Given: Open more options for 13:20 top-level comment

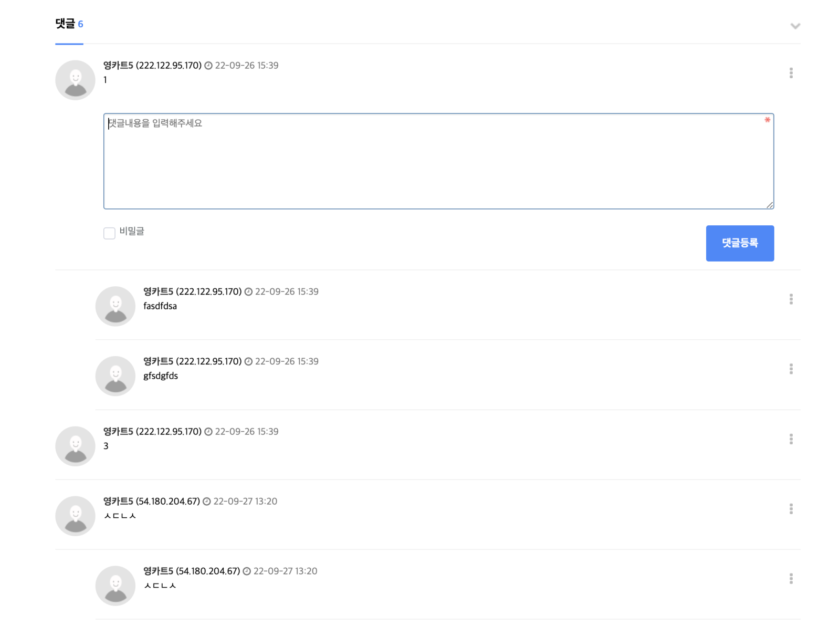Looking at the screenshot, I should [791, 509].
